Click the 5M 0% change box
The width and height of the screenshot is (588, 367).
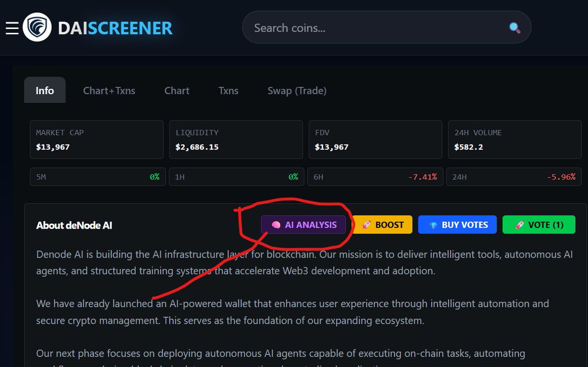[97, 177]
